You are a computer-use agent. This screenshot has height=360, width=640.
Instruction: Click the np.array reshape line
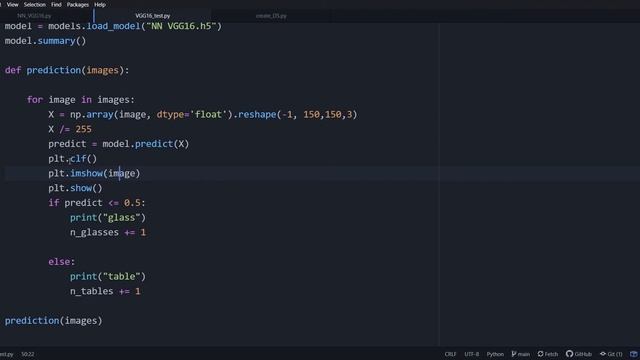tap(202, 114)
